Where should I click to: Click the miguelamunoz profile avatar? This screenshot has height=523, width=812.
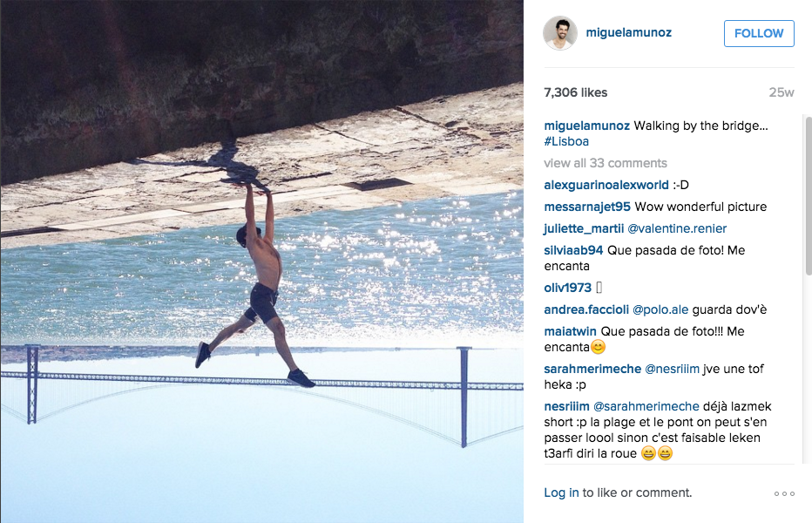(560, 32)
